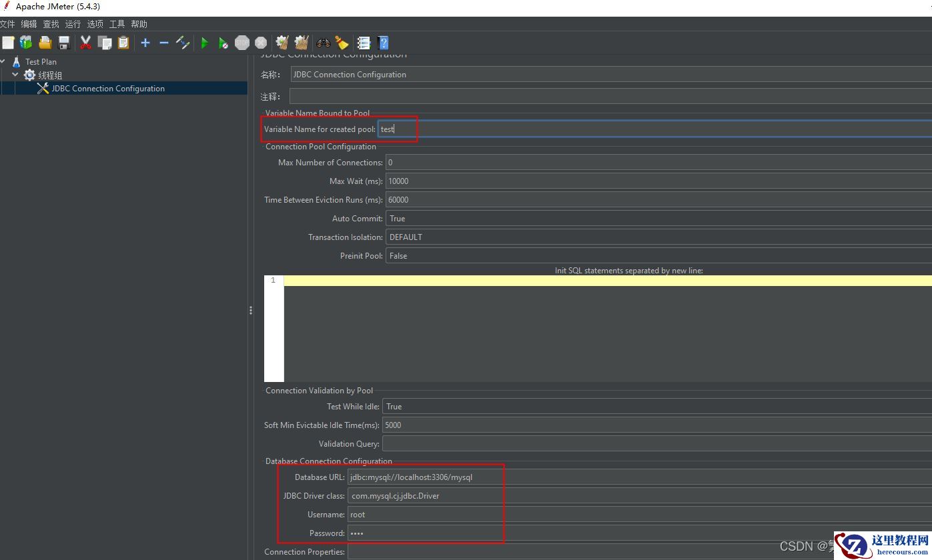Save the test plan with the floppy icon
This screenshot has width=932, height=560.
(x=64, y=43)
